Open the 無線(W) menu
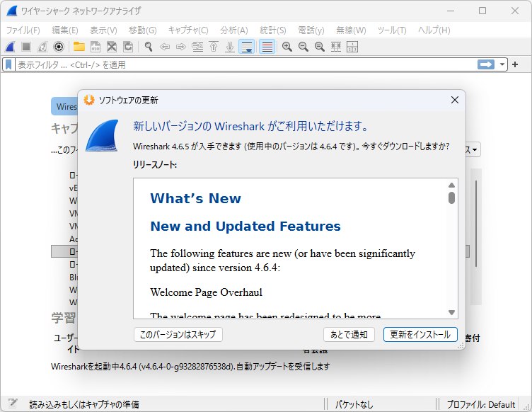532x412 pixels. [351, 30]
